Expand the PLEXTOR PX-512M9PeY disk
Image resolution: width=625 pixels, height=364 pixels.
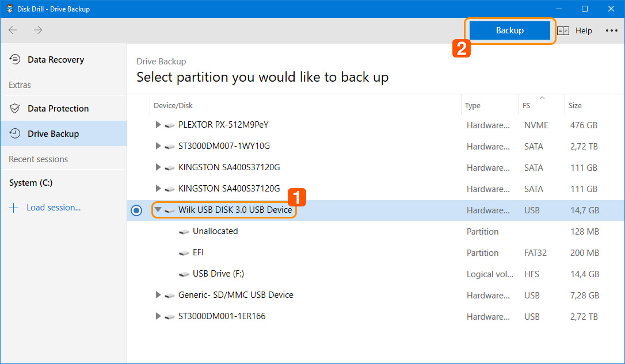pos(158,125)
